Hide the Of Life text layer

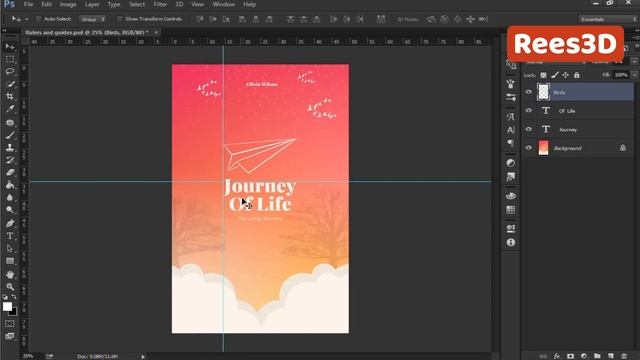(x=529, y=111)
